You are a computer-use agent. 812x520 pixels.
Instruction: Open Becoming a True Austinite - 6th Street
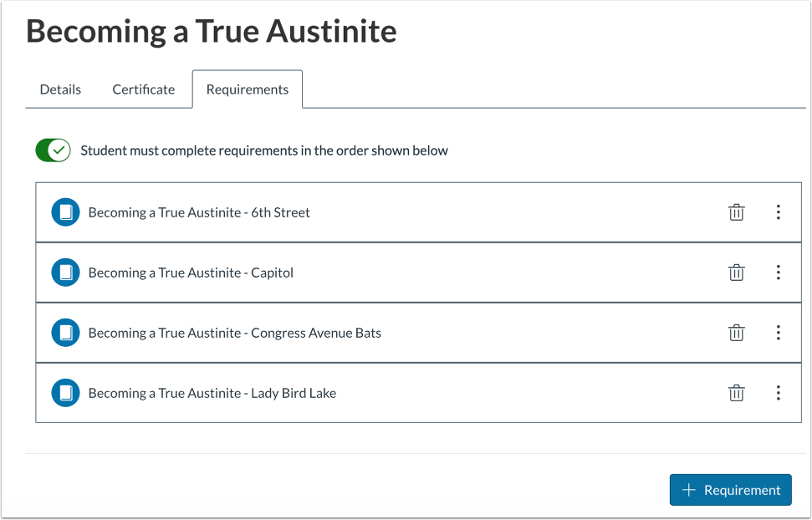pyautogui.click(x=199, y=212)
